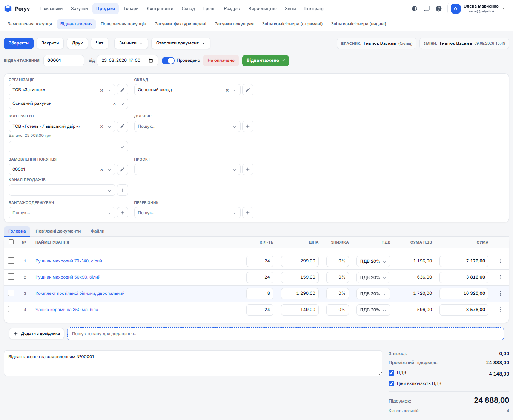Open row menu for Рушник махровий 70х140
Screen dimensions: 513x420
click(501, 261)
